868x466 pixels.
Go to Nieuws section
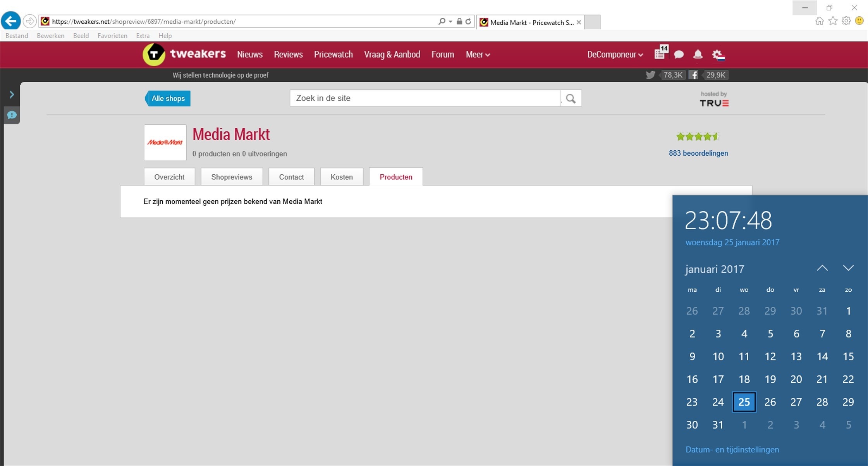coord(250,55)
